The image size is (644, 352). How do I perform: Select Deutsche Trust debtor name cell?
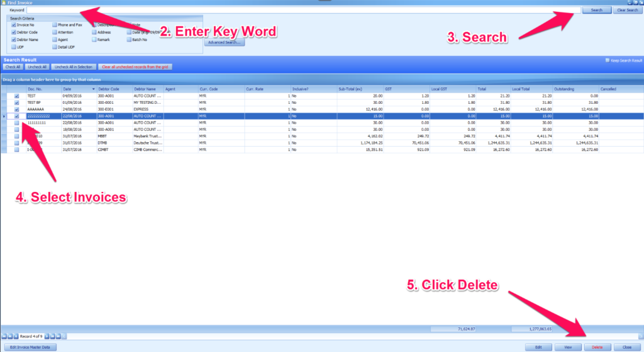coord(148,143)
